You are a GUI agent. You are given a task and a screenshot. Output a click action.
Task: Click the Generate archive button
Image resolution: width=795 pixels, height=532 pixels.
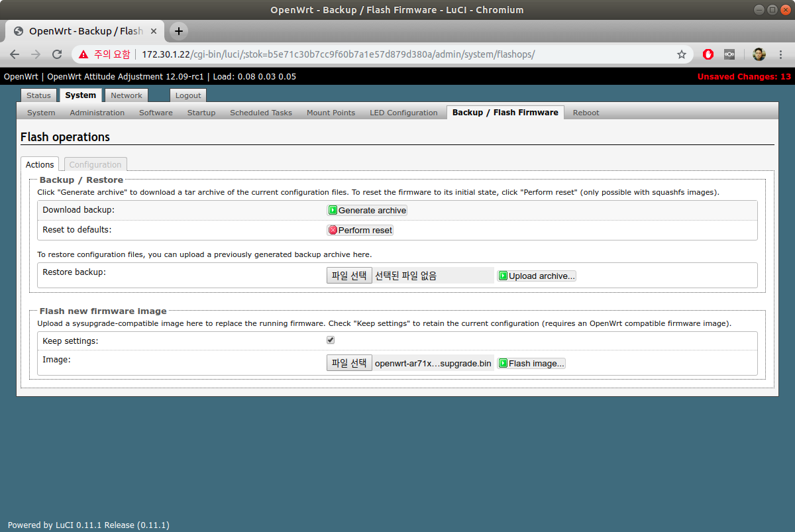point(367,210)
